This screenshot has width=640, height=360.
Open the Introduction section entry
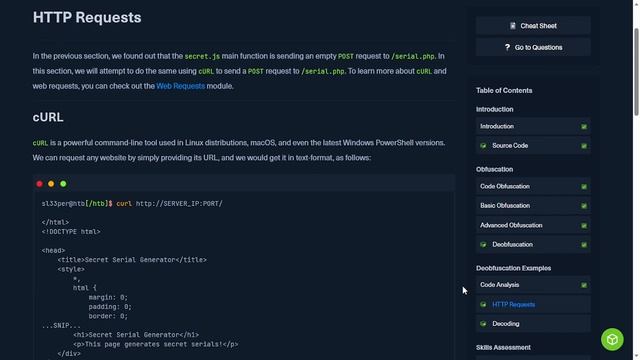coord(533,127)
